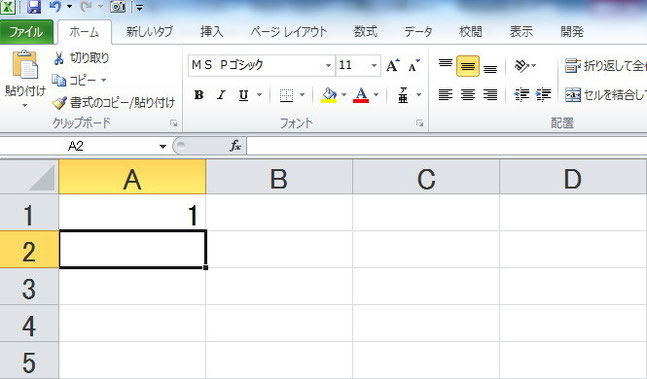
Task: Click the Save icon in quick access toolbar
Action: point(34,6)
